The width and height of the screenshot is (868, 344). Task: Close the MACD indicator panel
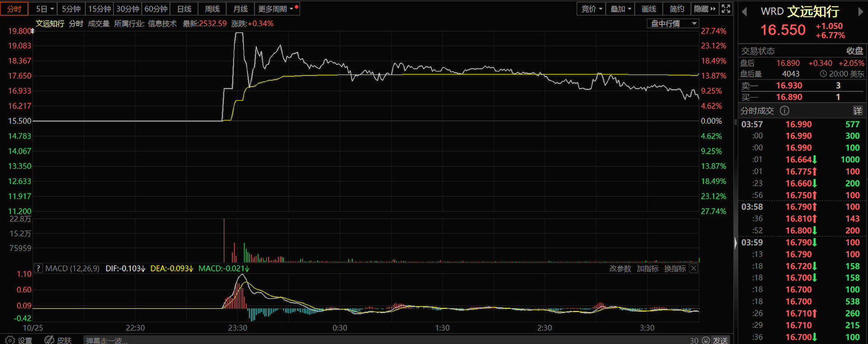pos(693,269)
